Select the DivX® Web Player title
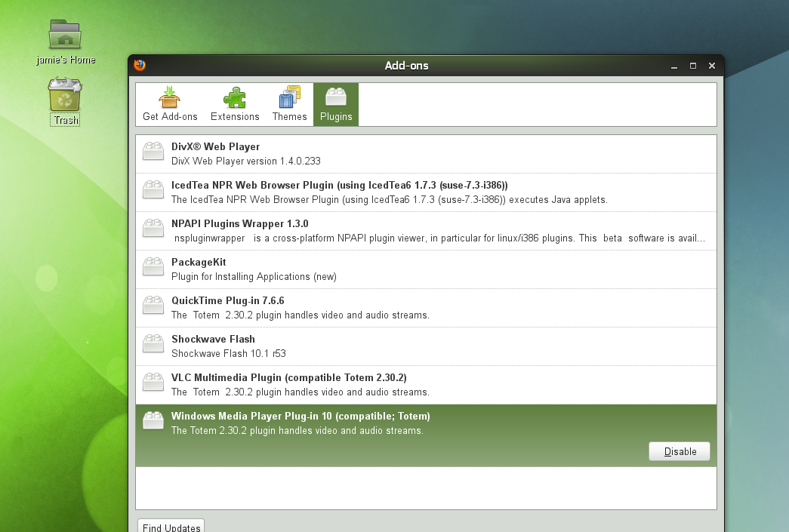Viewport: 789px width, 532px height. 215,147
